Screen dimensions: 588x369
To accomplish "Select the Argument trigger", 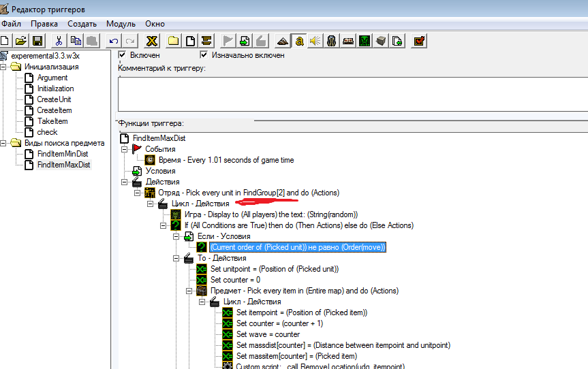I will coord(52,78).
